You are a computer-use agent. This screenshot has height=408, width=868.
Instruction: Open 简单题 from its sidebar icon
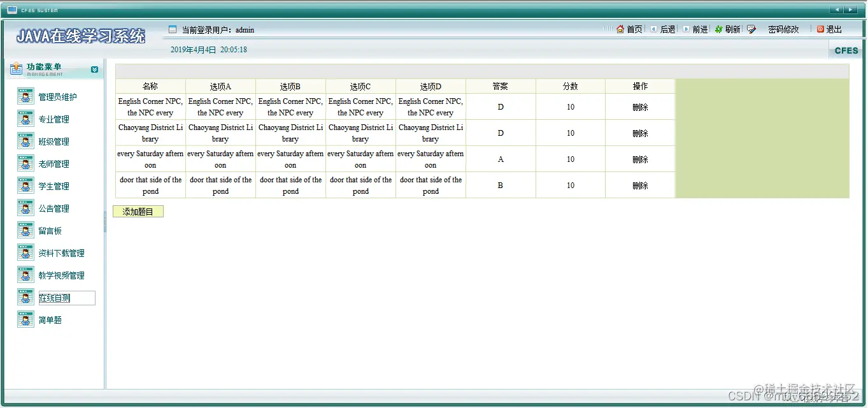coord(25,320)
